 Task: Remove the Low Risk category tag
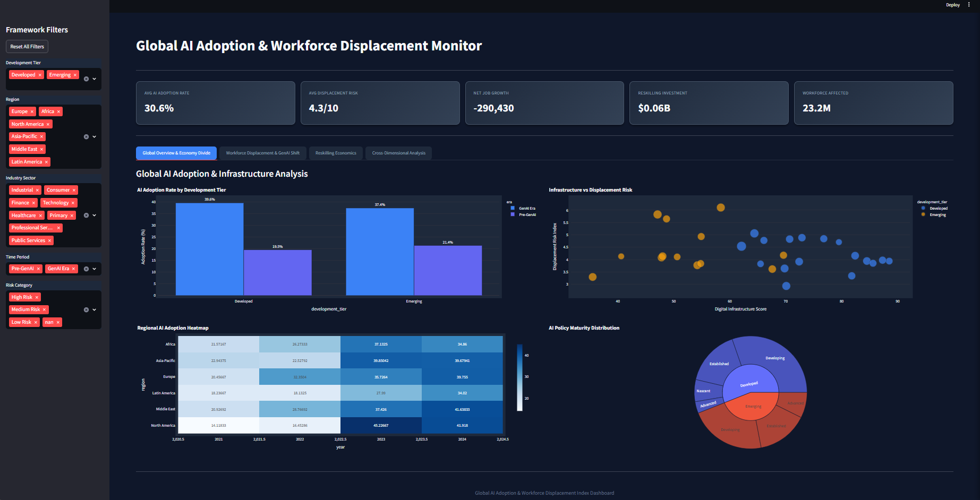pos(36,322)
